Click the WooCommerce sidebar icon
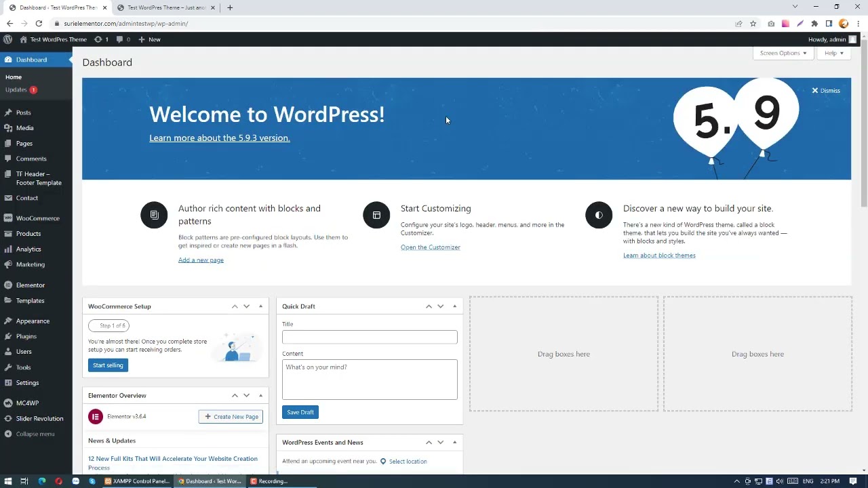The height and width of the screenshot is (488, 868). [x=8, y=218]
